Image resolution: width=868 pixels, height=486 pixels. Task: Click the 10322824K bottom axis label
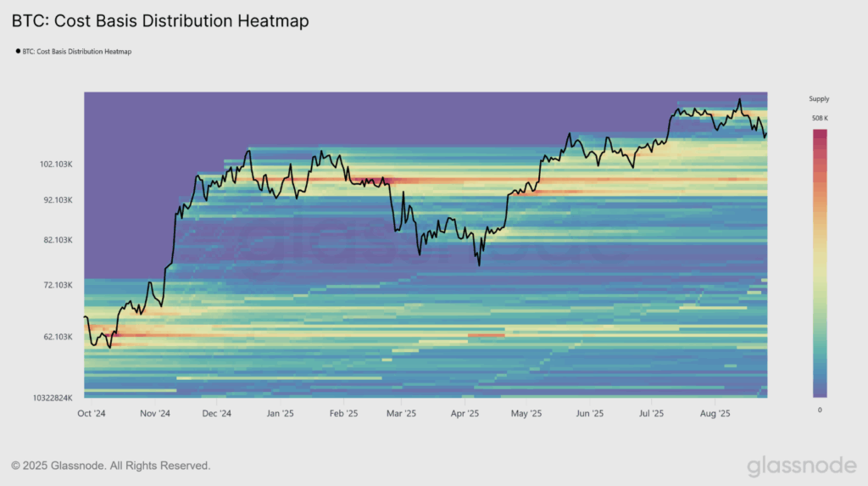pos(53,398)
